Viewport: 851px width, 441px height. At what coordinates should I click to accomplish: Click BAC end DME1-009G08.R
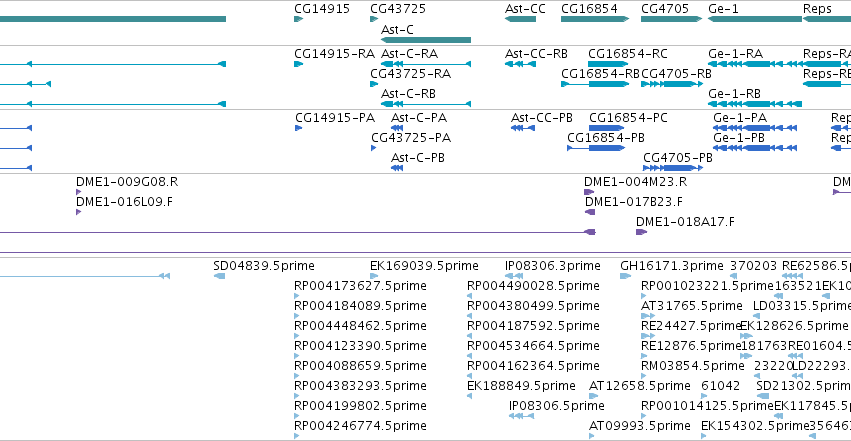(127, 182)
